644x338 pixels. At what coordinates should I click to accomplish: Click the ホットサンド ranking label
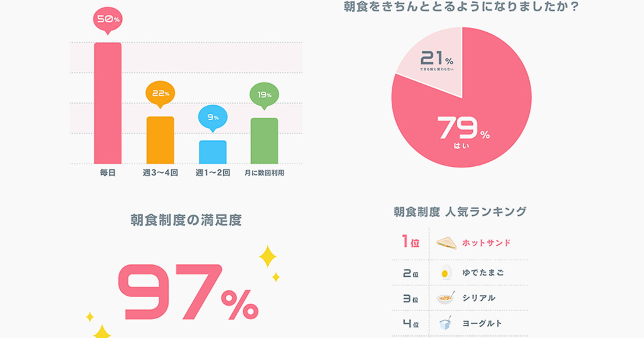pos(486,243)
